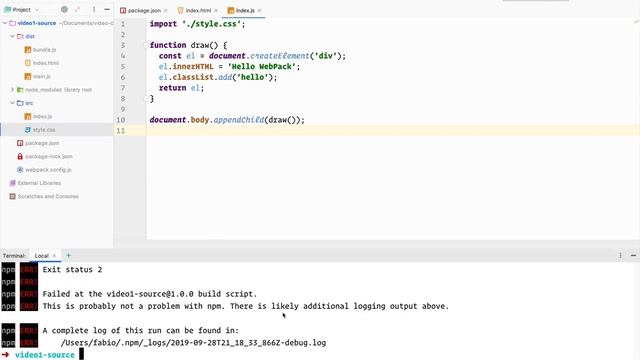This screenshot has height=360, width=640.
Task: Click the highlighted empty line 11
Action: click(x=392, y=131)
